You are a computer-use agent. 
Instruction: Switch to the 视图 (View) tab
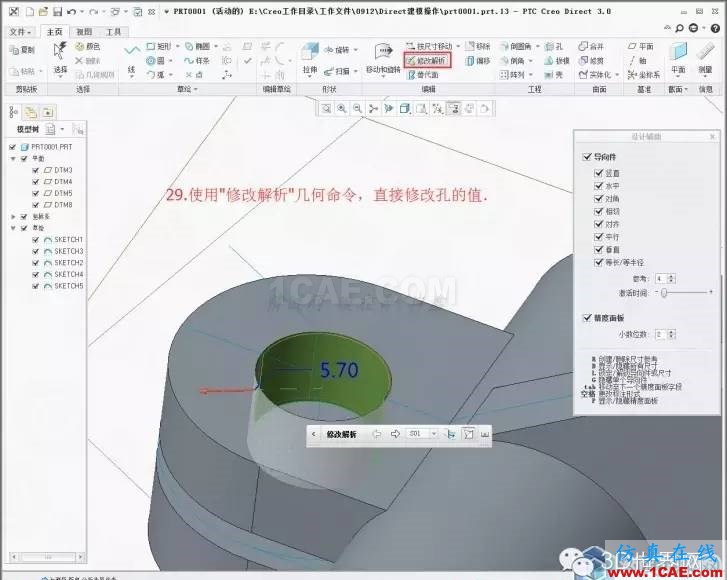tap(84, 32)
